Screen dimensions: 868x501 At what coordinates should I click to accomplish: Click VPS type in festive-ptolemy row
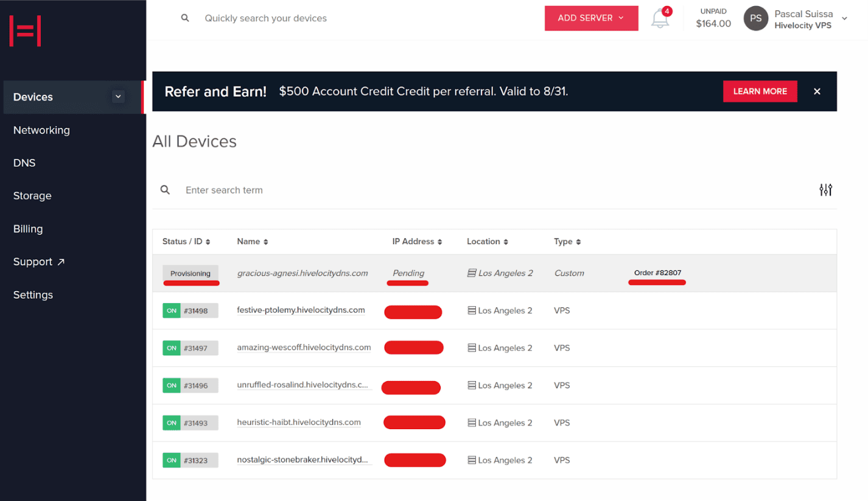[562, 310]
